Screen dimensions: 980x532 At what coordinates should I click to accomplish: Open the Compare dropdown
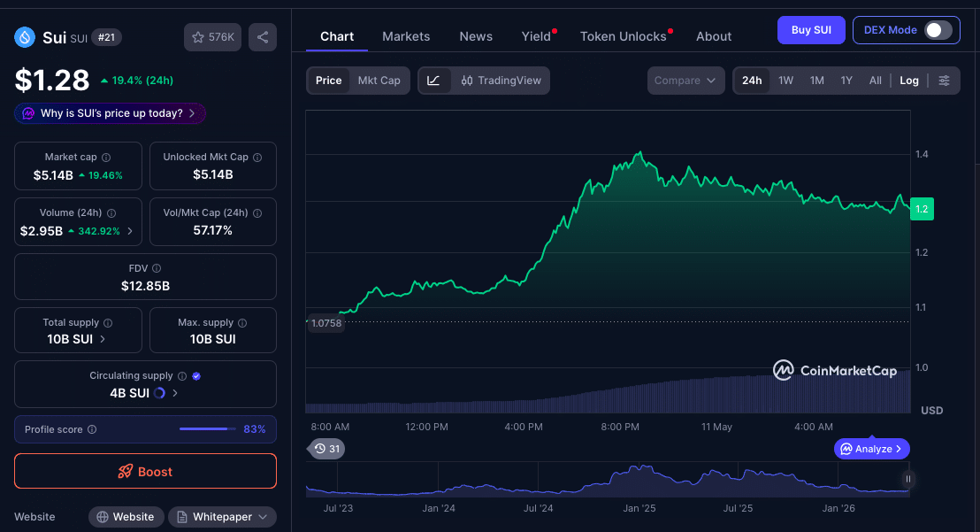coord(685,81)
